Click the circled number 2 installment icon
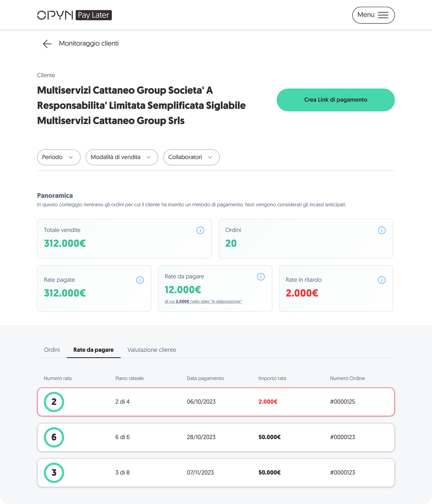Screen dimensions: 432x504 [54, 402]
